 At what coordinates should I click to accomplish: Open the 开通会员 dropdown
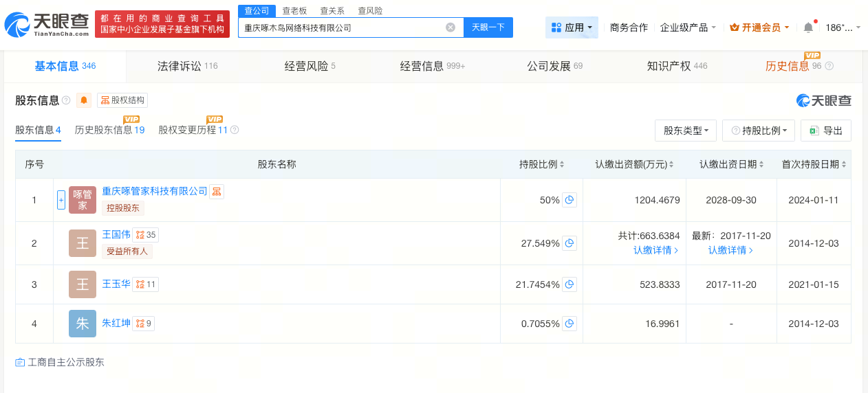(759, 27)
